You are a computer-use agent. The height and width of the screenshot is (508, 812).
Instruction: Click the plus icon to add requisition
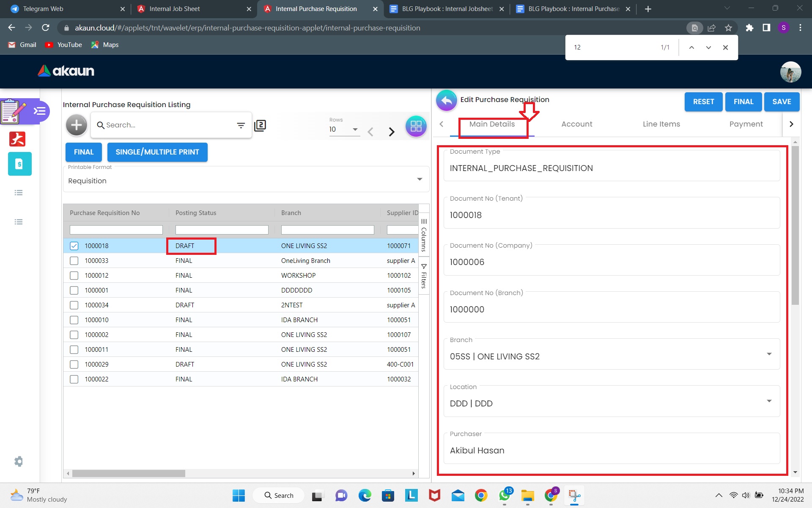(x=77, y=125)
